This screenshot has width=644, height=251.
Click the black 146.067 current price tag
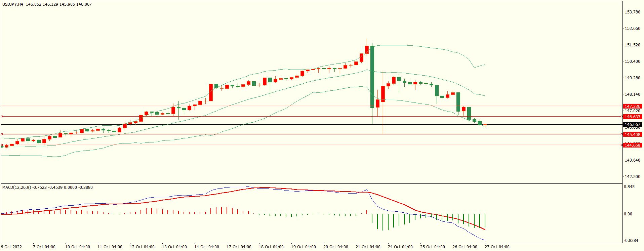pos(632,124)
